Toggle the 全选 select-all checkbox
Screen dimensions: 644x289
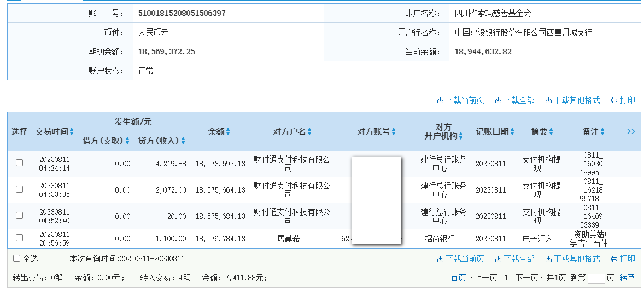[x=16, y=258]
